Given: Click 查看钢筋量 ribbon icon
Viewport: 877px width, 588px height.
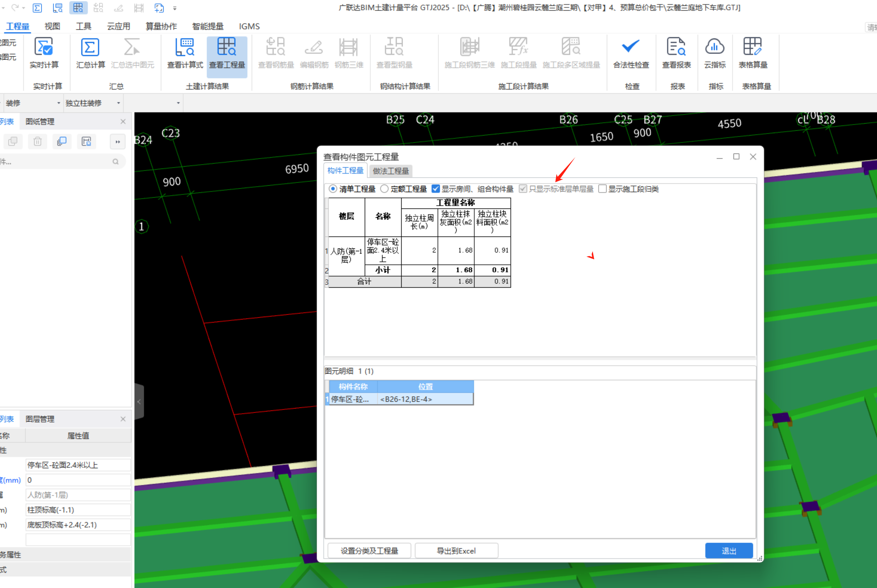Looking at the screenshot, I should 276,53.
